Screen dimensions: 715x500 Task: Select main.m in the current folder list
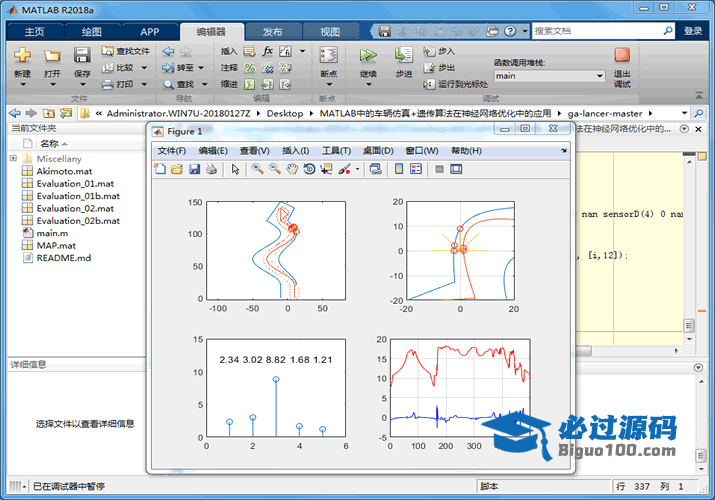(x=52, y=233)
